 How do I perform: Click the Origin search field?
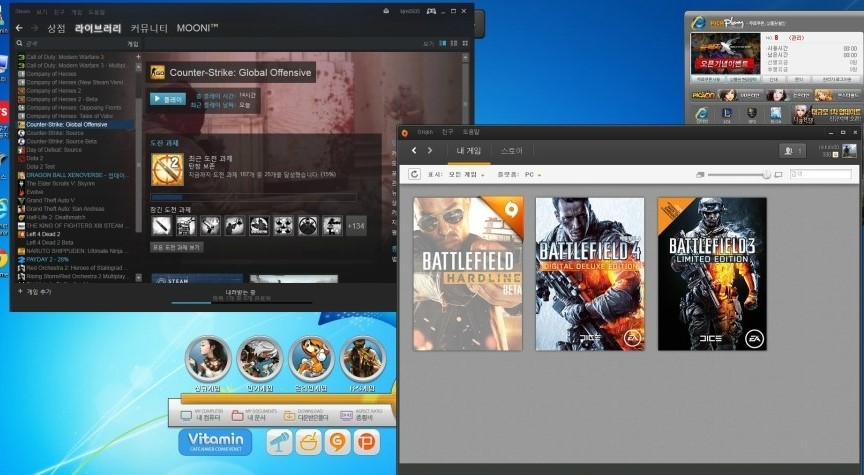(820, 174)
